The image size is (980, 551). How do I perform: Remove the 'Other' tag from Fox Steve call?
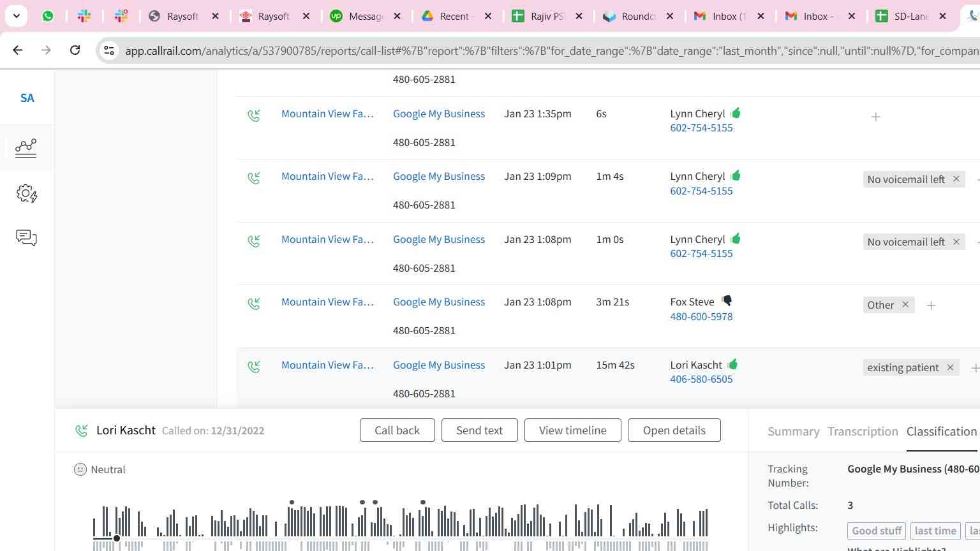pyautogui.click(x=905, y=305)
